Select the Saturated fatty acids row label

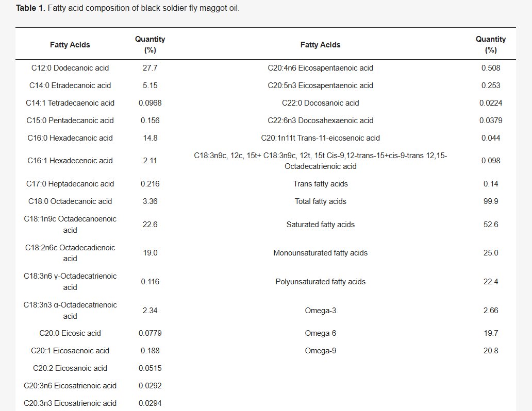(x=321, y=225)
